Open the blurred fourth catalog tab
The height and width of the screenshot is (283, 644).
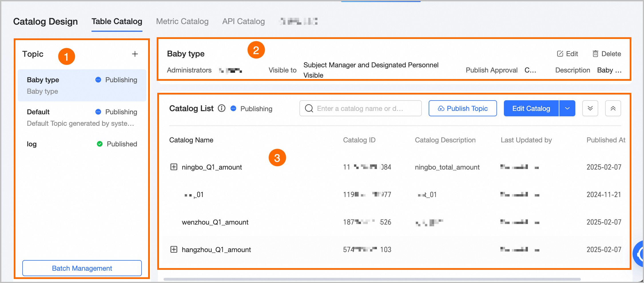point(299,21)
